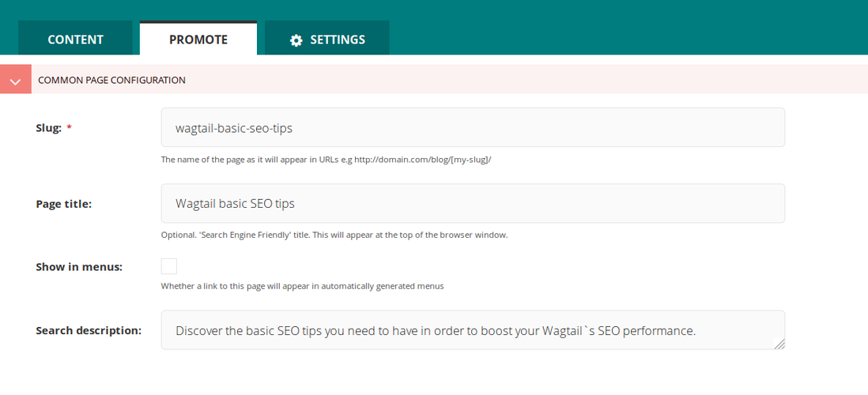Select the Promote tab
The width and height of the screenshot is (868, 395).
pos(198,39)
